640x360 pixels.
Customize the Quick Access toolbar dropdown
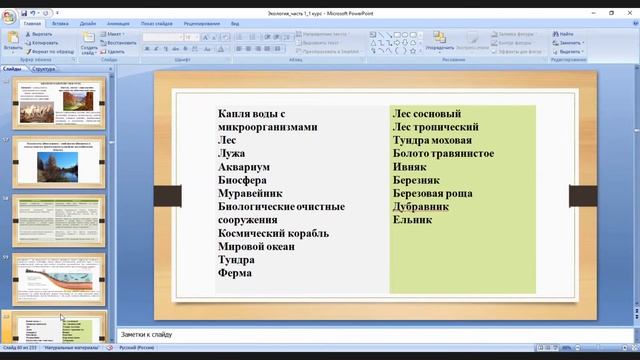coord(57,13)
